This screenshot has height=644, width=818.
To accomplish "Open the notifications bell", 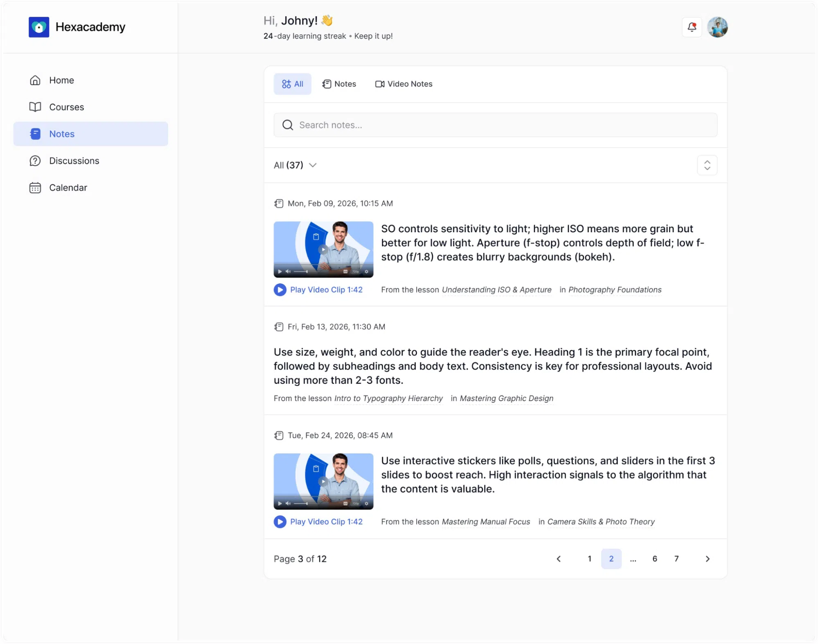I will (x=692, y=27).
